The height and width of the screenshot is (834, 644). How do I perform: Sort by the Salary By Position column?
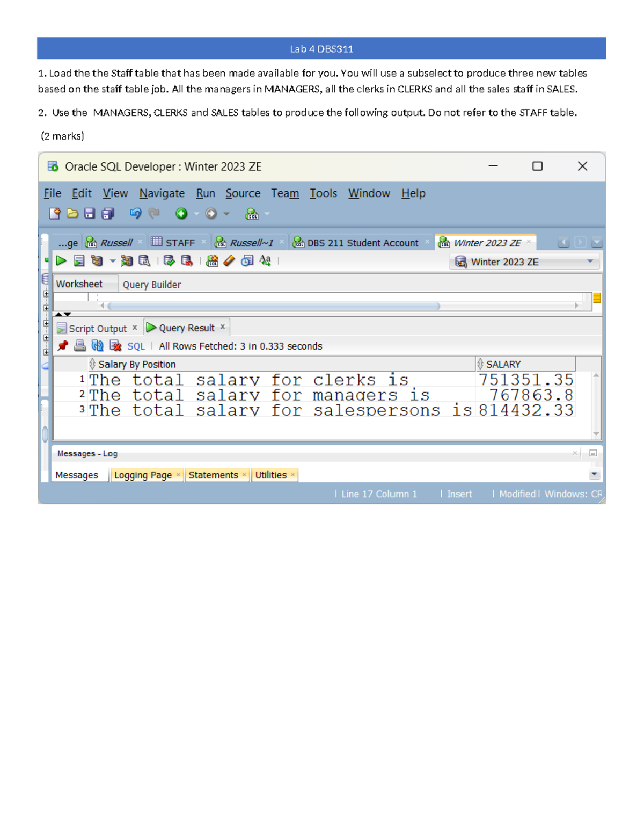pyautogui.click(x=136, y=364)
